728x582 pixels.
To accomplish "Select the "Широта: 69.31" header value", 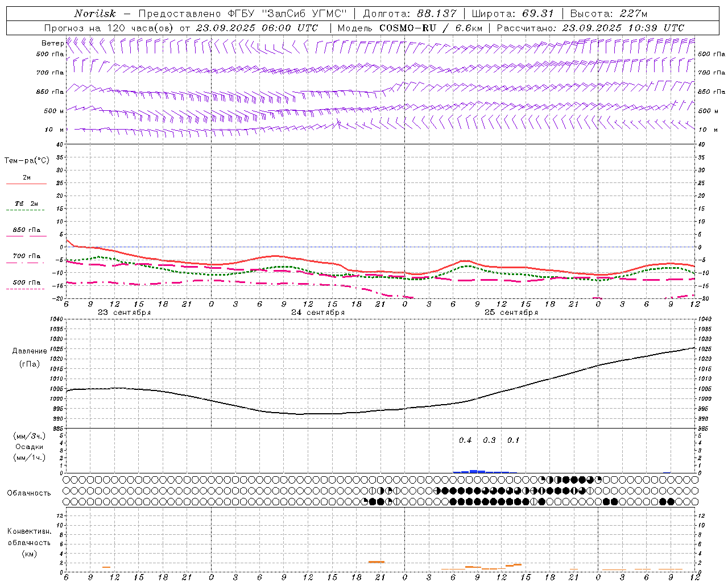I will (513, 14).
